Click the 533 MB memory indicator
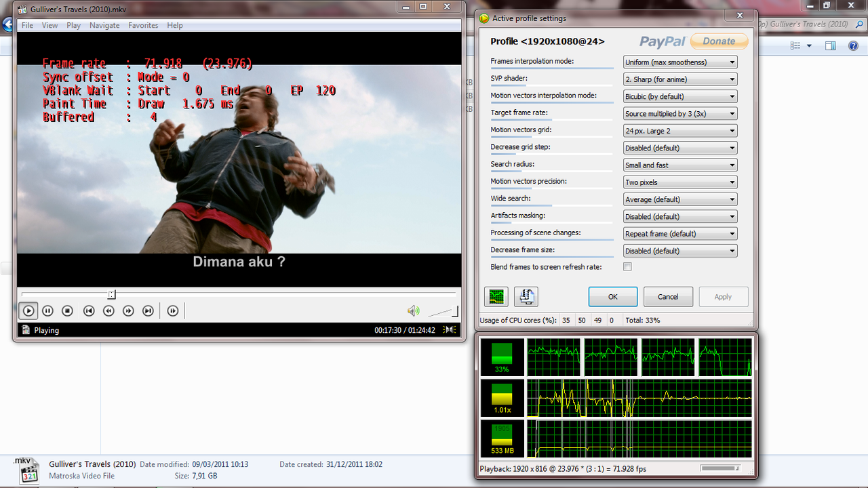This screenshot has height=488, width=868. coord(502,439)
